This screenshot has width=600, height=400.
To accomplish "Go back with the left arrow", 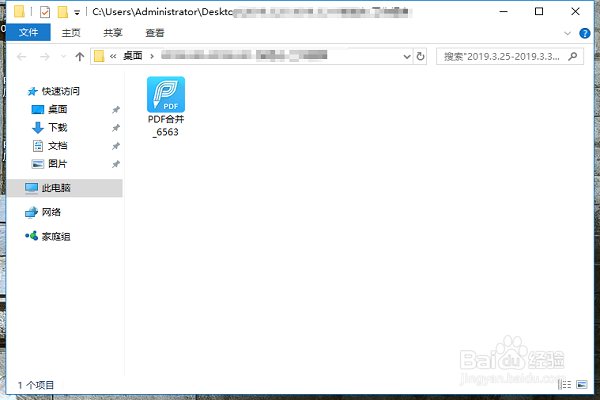I will 21,57.
